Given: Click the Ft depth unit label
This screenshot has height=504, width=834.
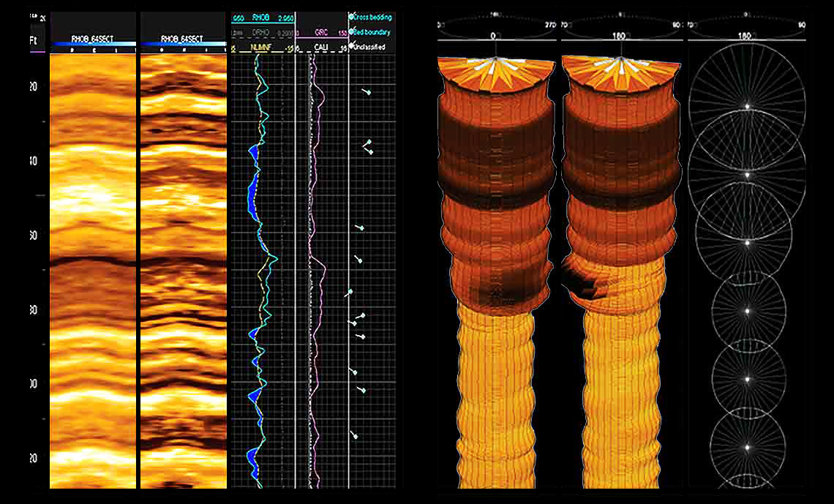Looking at the screenshot, I should coord(33,40).
